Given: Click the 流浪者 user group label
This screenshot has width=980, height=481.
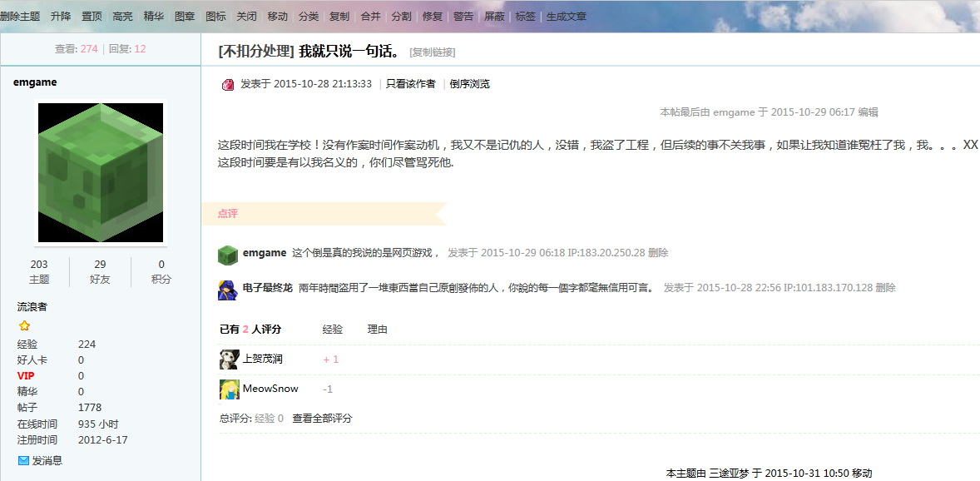Looking at the screenshot, I should click(x=32, y=307).
